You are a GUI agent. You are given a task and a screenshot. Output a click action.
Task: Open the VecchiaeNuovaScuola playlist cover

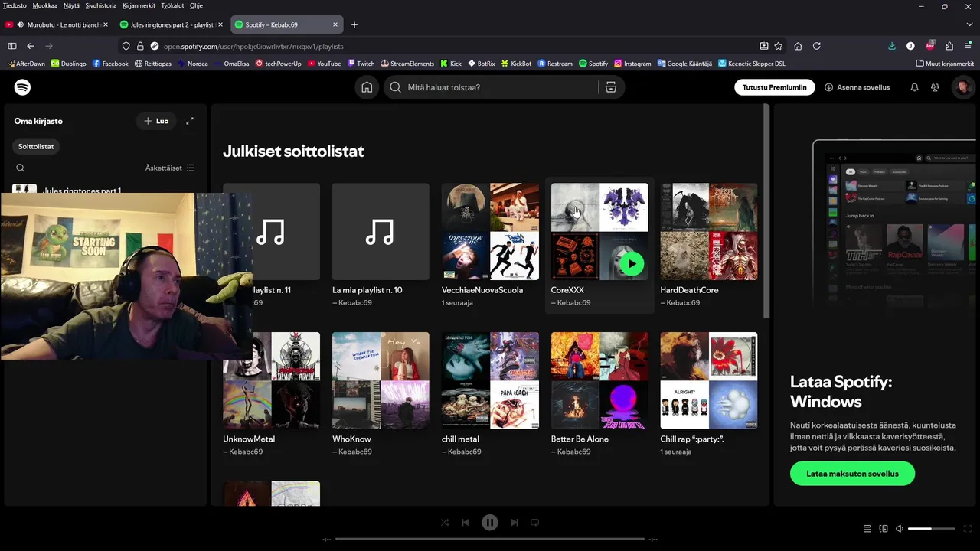490,232
